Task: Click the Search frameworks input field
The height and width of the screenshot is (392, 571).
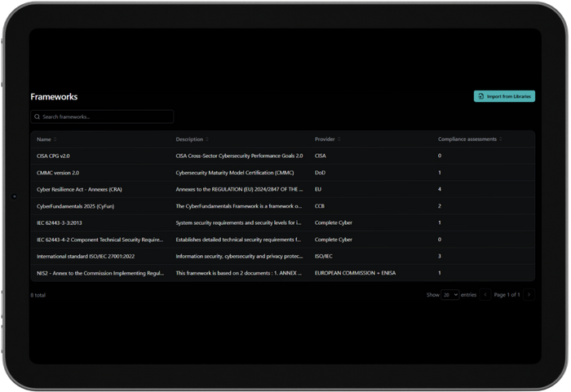Action: [x=102, y=117]
